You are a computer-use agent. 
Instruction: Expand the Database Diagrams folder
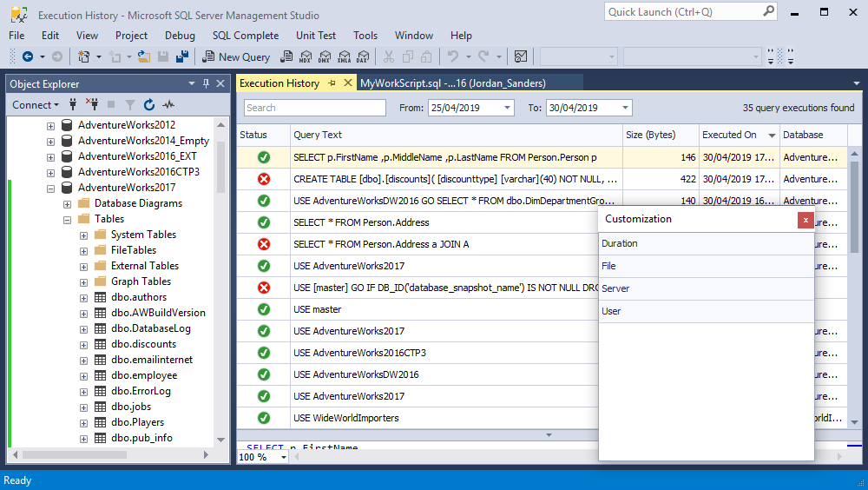67,204
